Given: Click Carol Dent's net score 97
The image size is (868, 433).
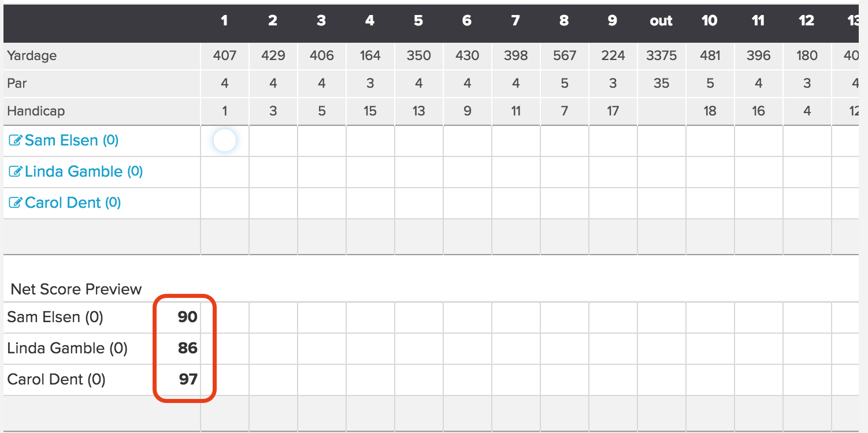Looking at the screenshot, I should [188, 379].
